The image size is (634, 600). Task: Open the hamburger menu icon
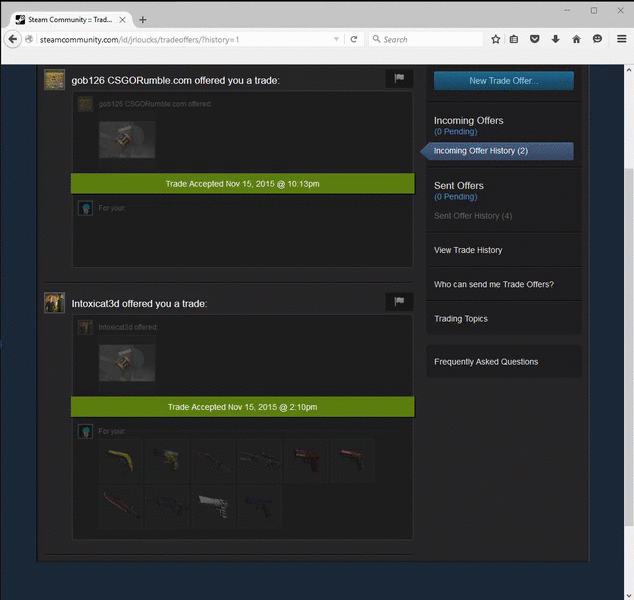point(621,39)
